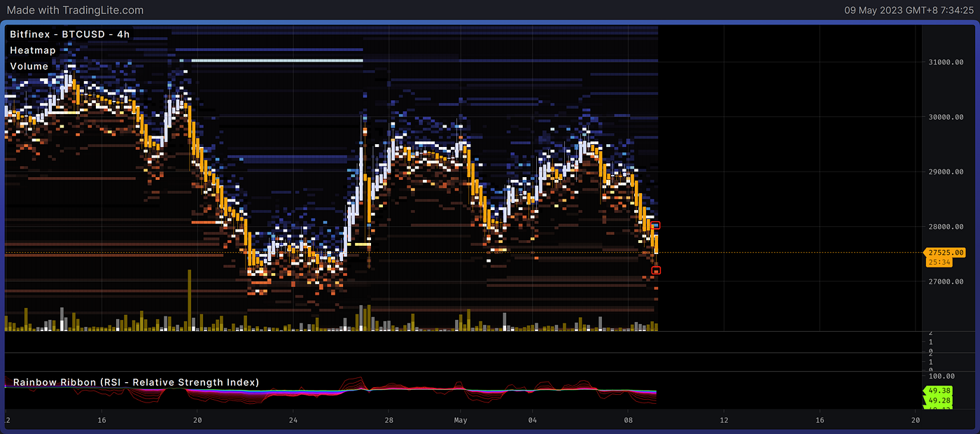Click the 31000.00 price axis label

(945, 62)
